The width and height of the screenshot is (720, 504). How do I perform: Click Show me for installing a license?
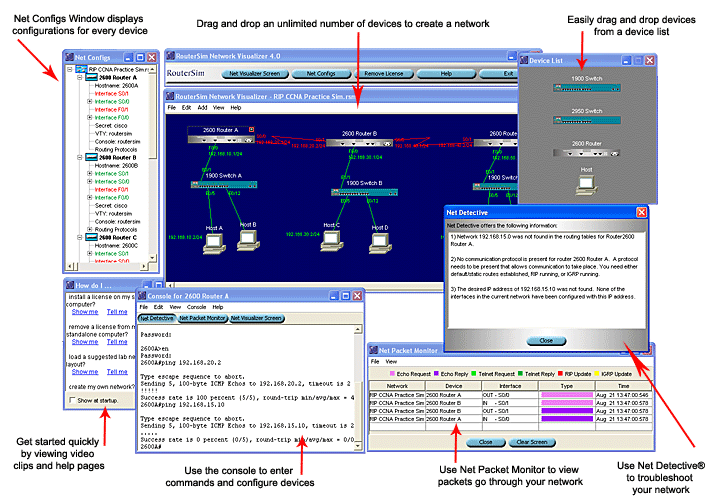(85, 312)
